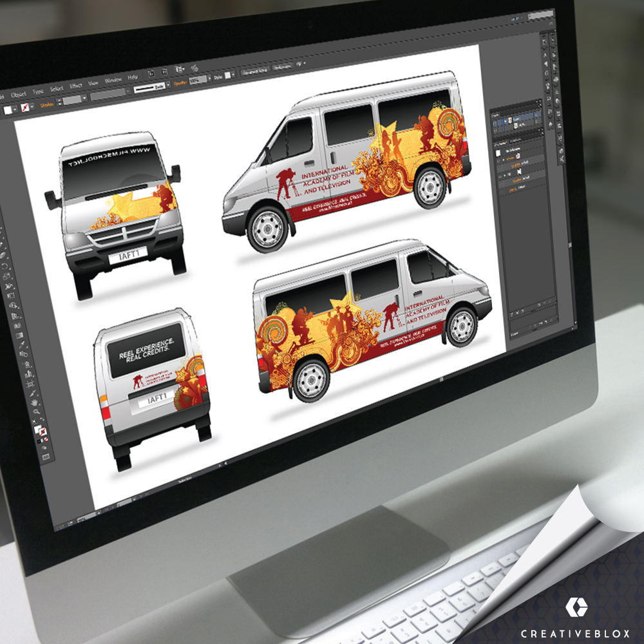Select the Eyedropper tool
The width and height of the screenshot is (644, 644).
22,345
